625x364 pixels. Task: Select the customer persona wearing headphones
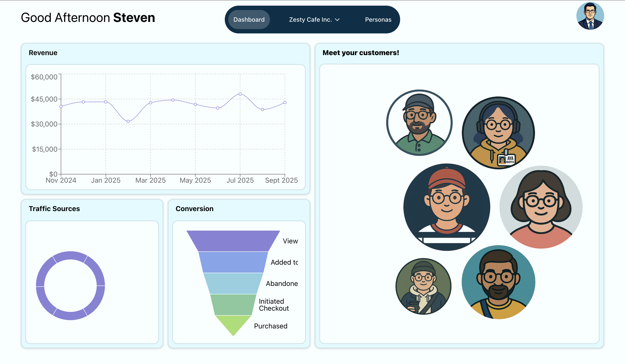click(x=498, y=133)
